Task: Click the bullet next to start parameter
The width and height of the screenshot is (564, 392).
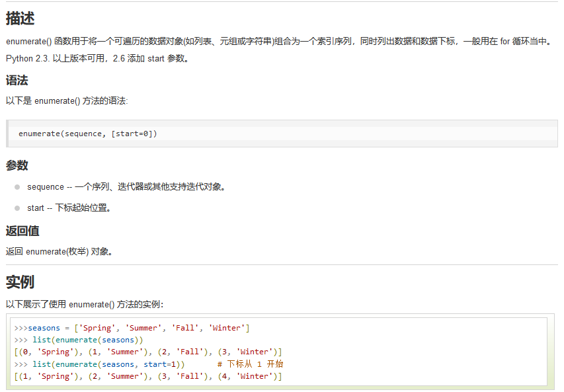Action: [x=16, y=207]
